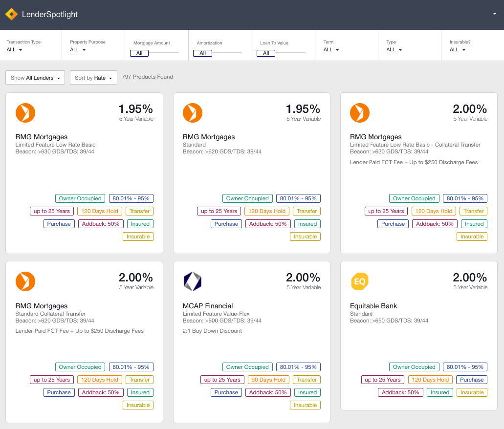Click the Equitable Bank EQ logo
This screenshot has width=504, height=429.
coord(359,281)
